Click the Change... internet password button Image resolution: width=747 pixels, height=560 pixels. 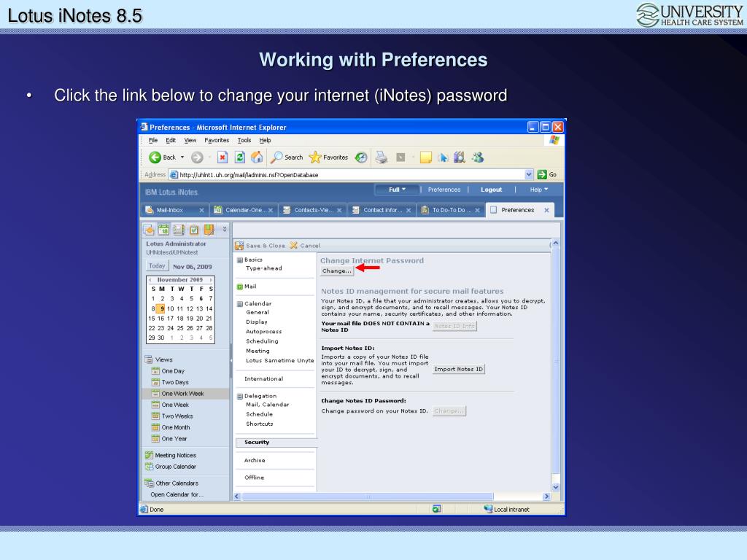(x=337, y=271)
